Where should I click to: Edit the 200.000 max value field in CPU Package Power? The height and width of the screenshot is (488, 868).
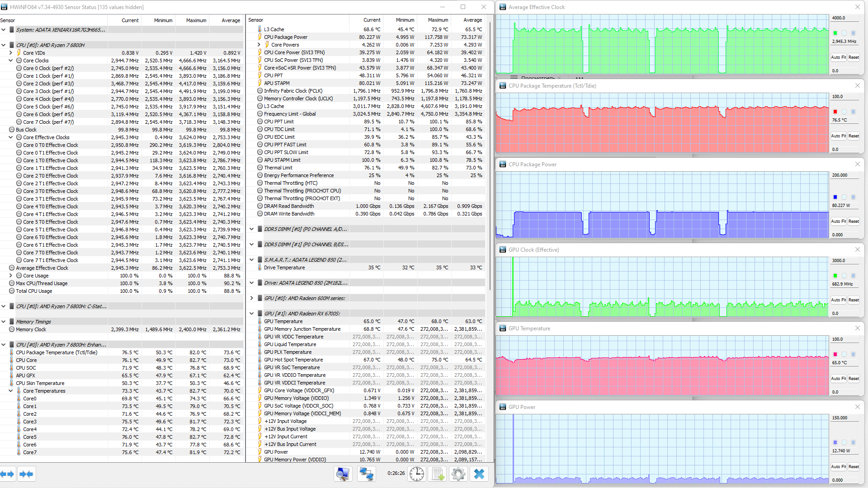(x=844, y=175)
